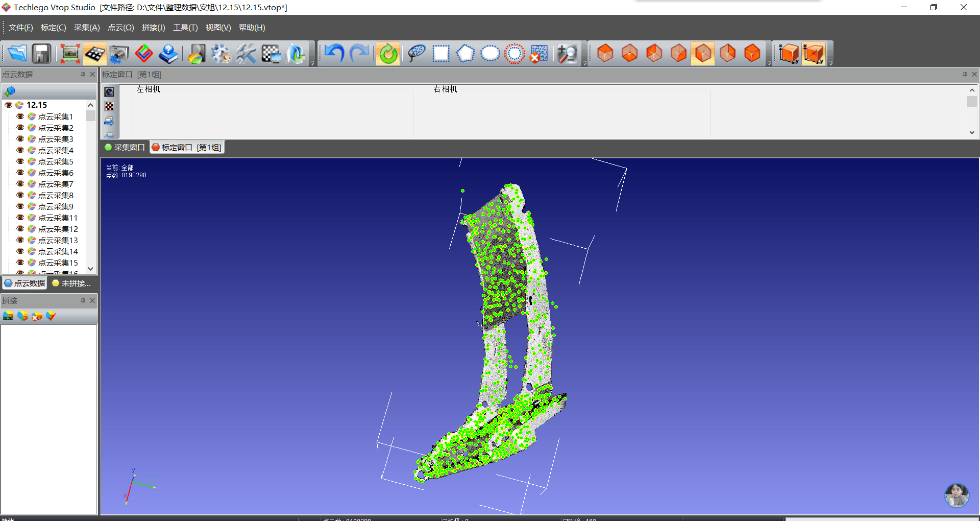Click the save floppy disk icon
This screenshot has height=521, width=980.
(41, 54)
